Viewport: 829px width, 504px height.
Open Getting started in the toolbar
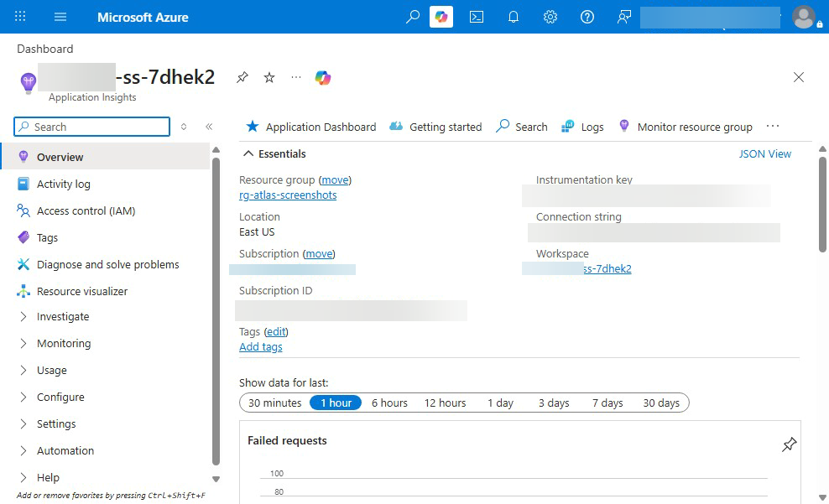click(x=435, y=127)
